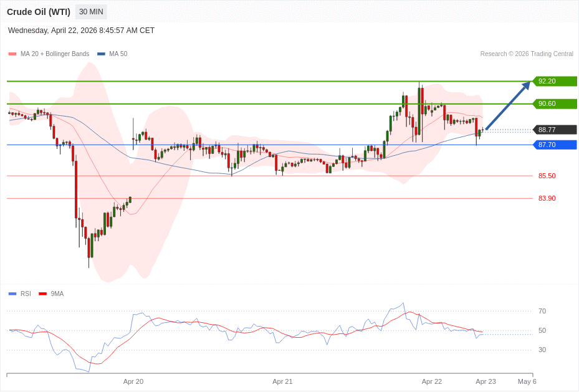Click the 88.77 current price tag
Viewport: 579px width, 392px height.
(x=555, y=130)
